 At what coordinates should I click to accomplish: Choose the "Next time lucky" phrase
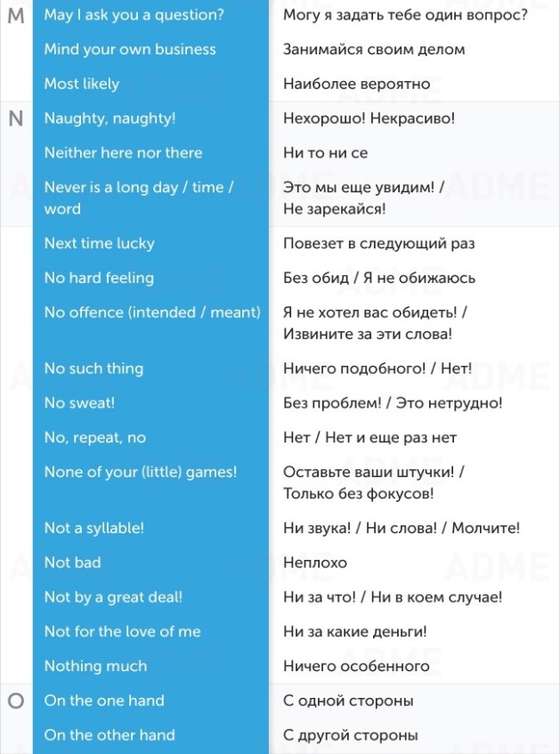coord(100,244)
